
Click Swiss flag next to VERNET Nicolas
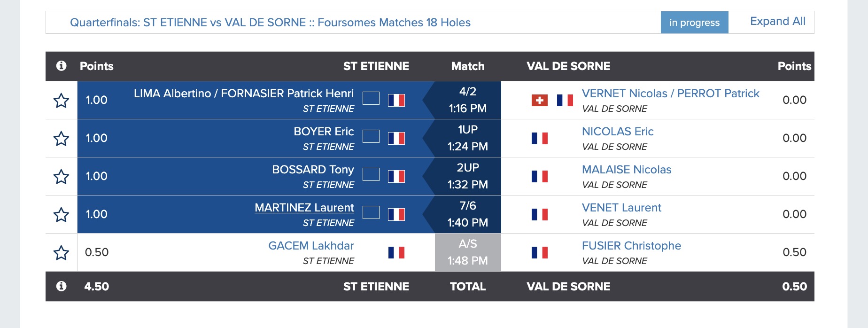539,100
